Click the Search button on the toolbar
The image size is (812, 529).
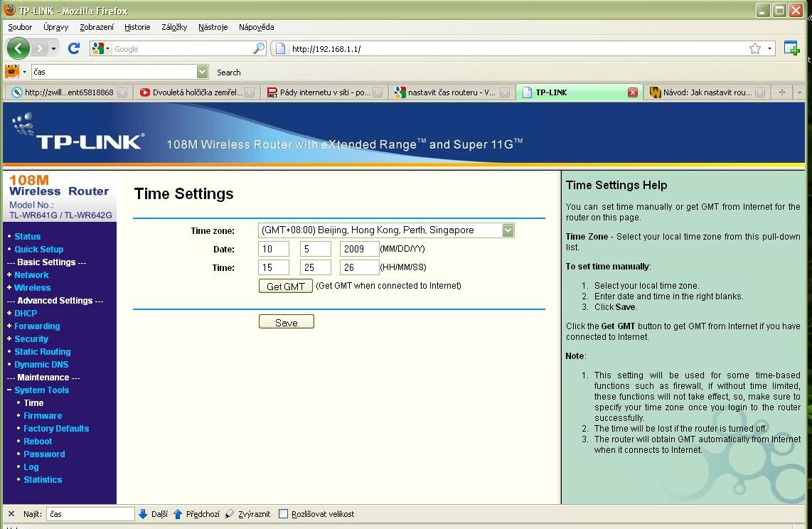click(228, 73)
